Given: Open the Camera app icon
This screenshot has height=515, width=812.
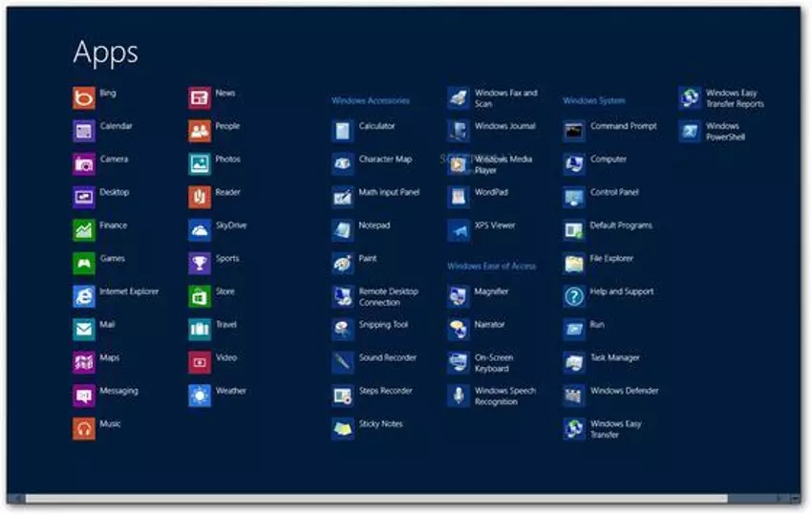Looking at the screenshot, I should pos(84,164).
